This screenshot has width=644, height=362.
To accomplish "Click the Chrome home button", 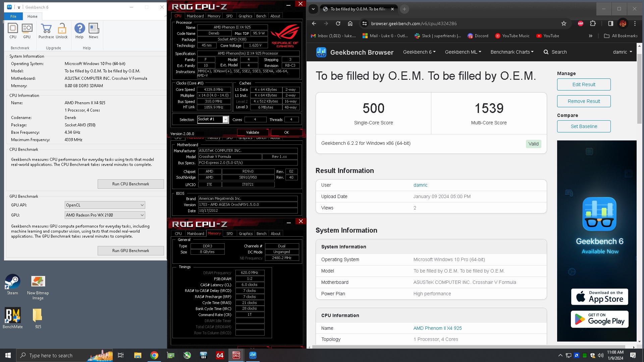I will [x=350, y=23].
